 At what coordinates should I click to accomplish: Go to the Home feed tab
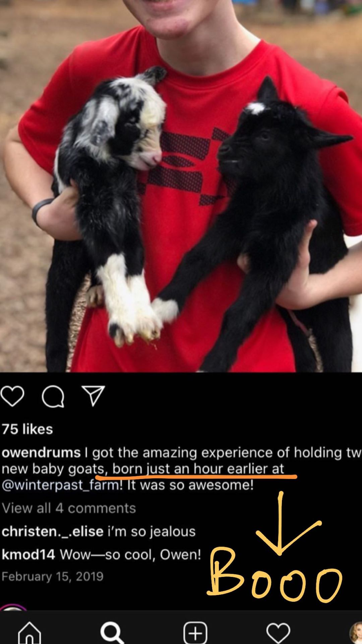[x=29, y=633]
